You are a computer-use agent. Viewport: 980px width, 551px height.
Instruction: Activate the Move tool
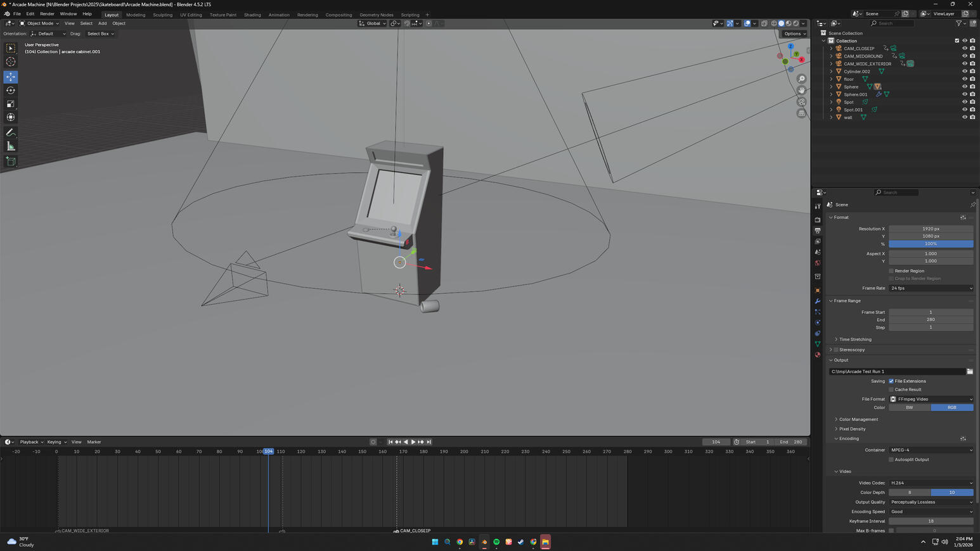pos(11,77)
